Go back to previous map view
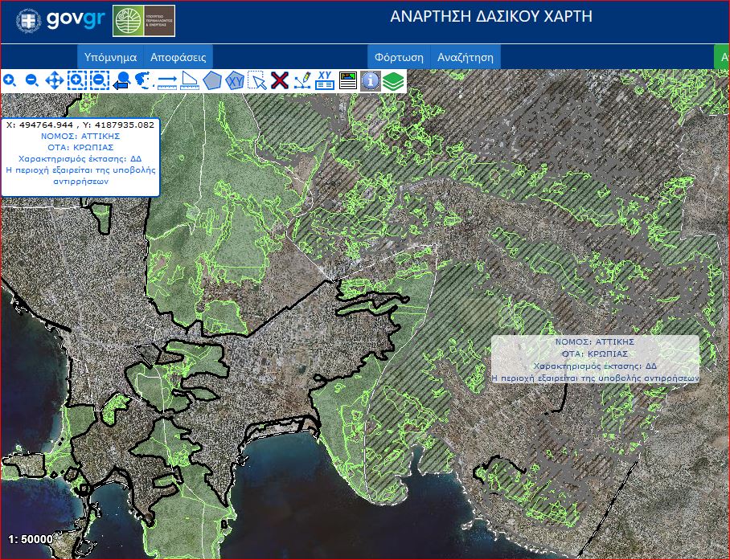The image size is (730, 560). pyautogui.click(x=121, y=80)
